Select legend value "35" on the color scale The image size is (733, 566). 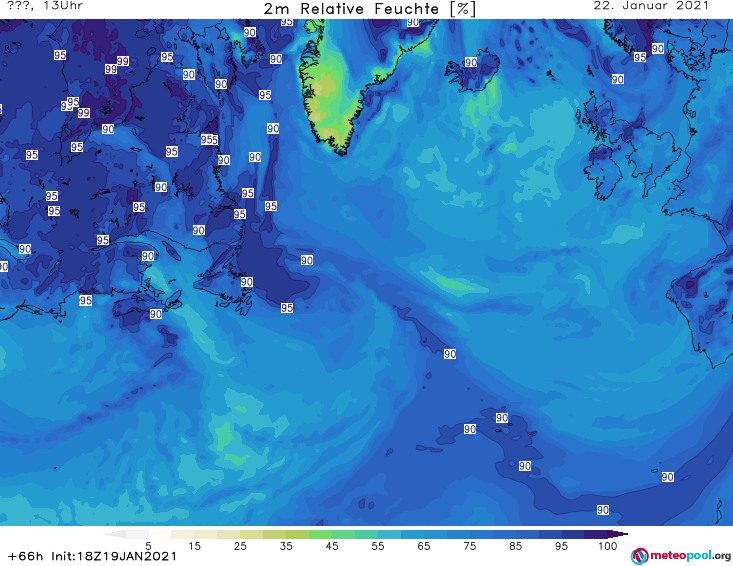click(286, 546)
